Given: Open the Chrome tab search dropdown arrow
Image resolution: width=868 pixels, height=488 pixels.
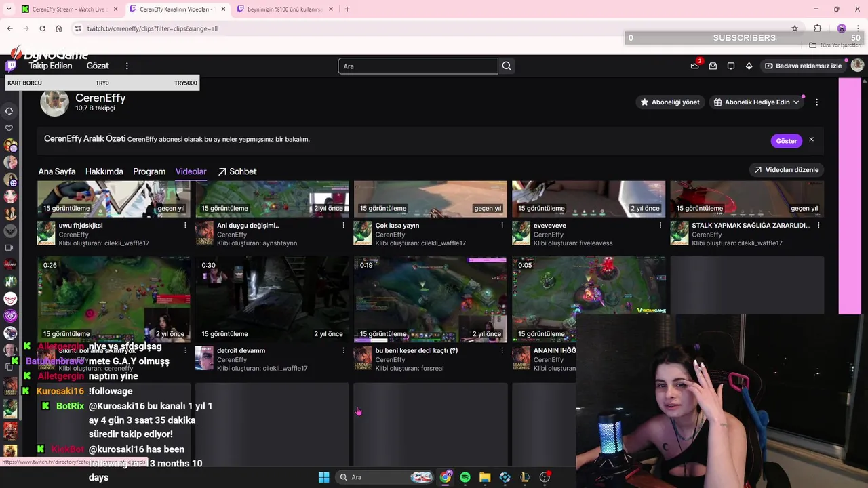Looking at the screenshot, I should pos(8,9).
